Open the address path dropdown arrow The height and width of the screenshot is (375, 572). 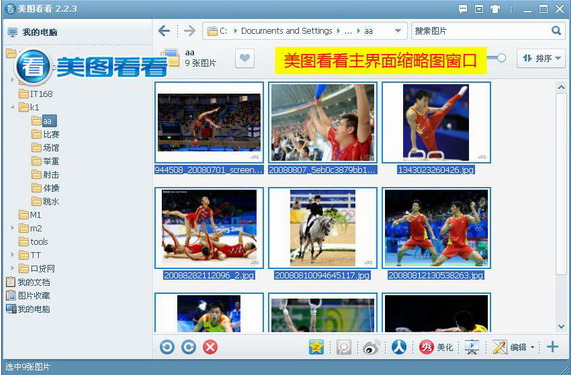click(x=398, y=31)
